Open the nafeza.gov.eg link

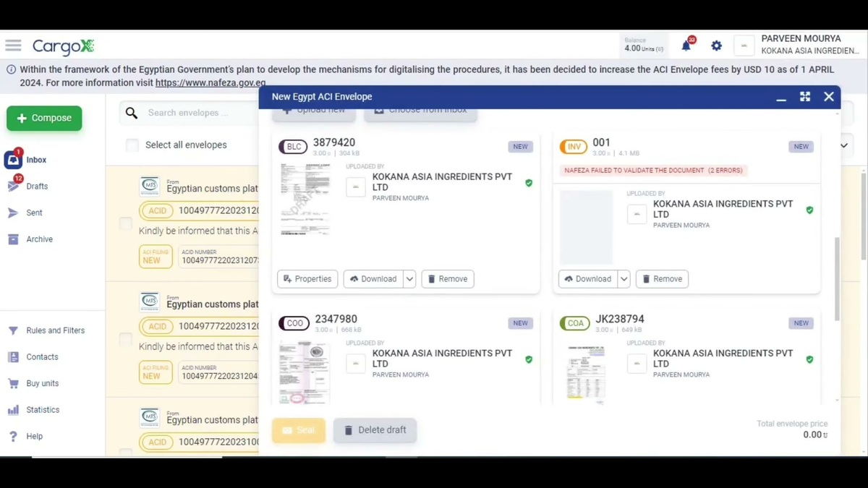pyautogui.click(x=210, y=82)
